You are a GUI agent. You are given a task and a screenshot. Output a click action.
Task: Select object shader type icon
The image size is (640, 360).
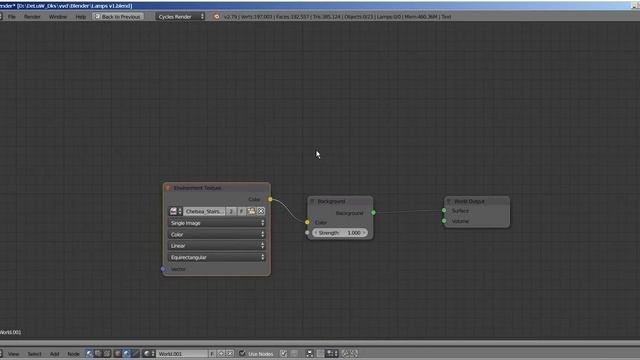pyautogui.click(x=118, y=353)
